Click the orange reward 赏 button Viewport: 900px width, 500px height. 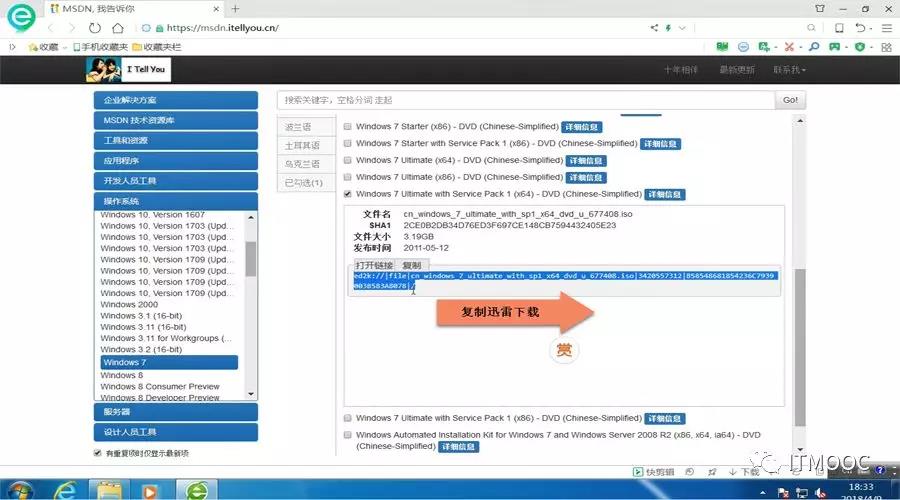click(x=564, y=350)
